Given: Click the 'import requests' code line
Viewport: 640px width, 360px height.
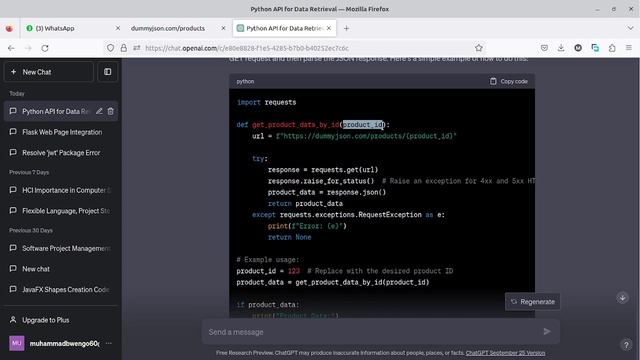Looking at the screenshot, I should [266, 102].
